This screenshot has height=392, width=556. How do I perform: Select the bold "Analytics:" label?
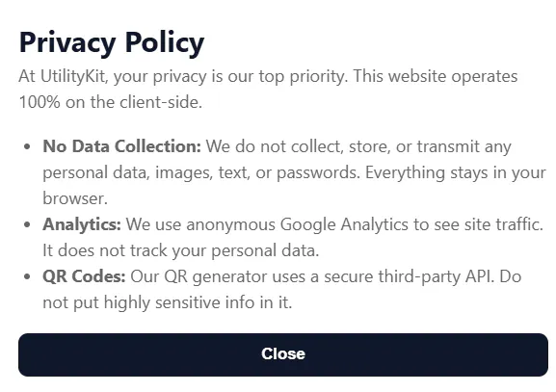82,224
